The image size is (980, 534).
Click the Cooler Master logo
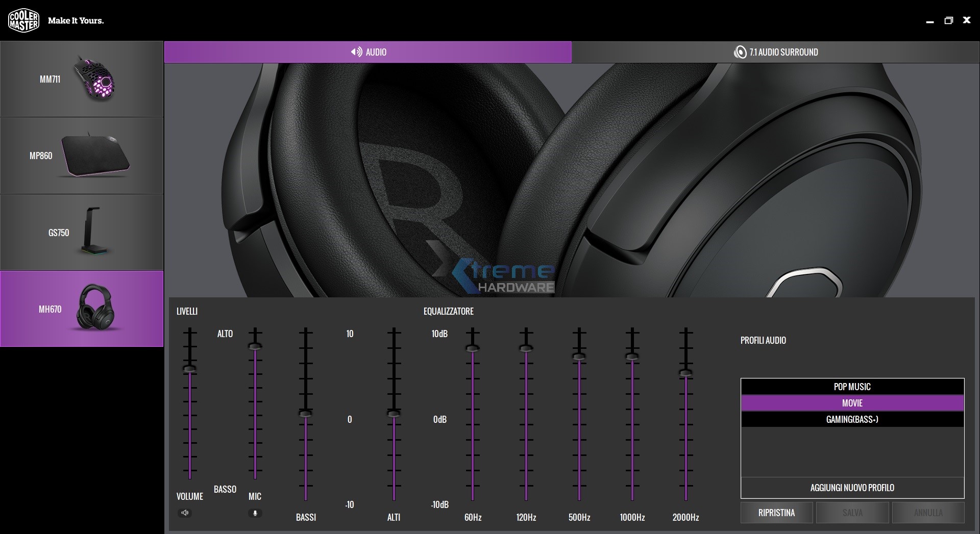point(23,21)
